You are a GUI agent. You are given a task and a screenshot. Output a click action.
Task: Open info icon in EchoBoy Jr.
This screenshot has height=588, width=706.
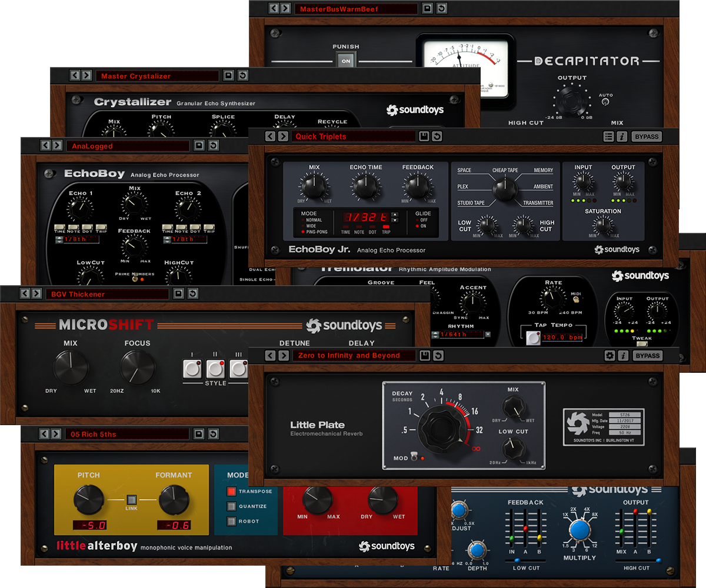click(622, 136)
